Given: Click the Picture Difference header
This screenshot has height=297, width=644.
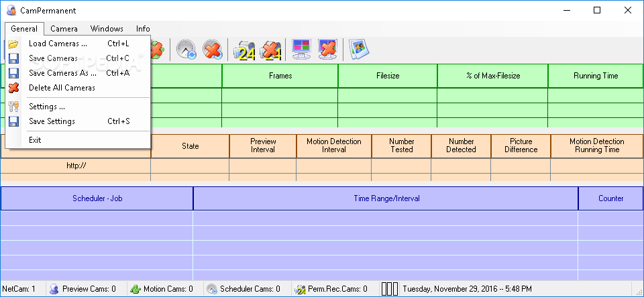Looking at the screenshot, I should tap(521, 146).
